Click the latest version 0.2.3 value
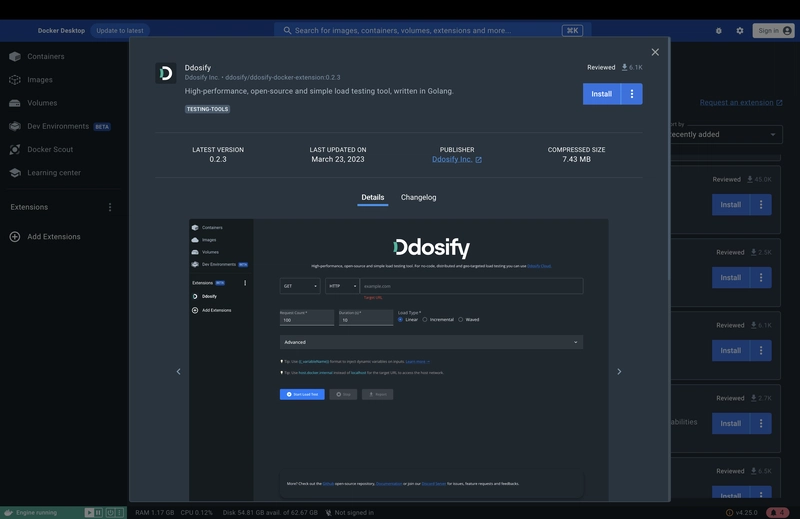Viewport: 800px width, 519px height. [218, 159]
